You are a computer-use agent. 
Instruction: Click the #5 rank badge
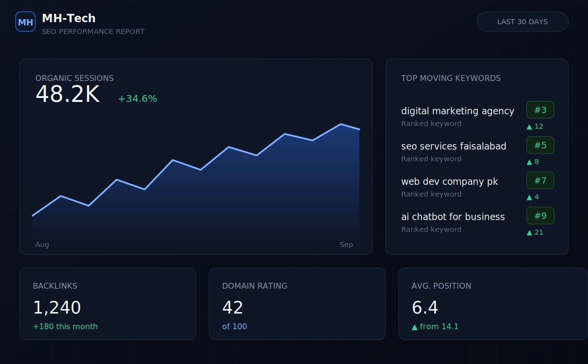[x=540, y=145]
